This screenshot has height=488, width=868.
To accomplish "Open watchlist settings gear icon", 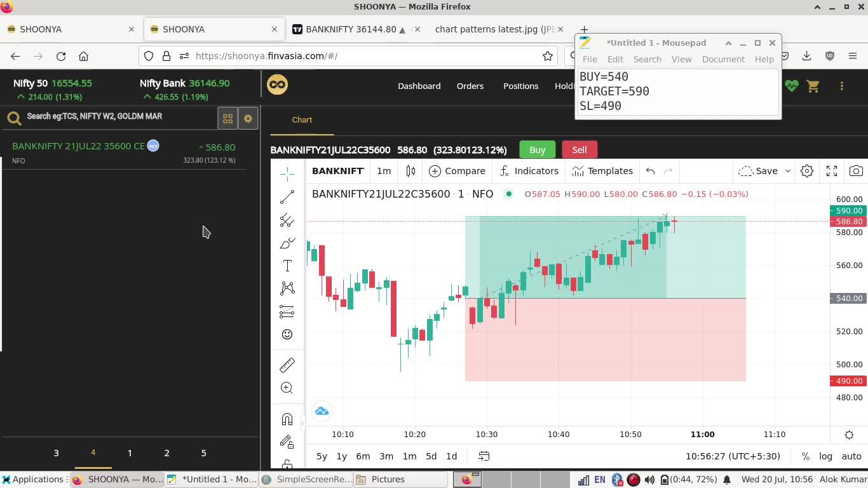I will pos(248,118).
